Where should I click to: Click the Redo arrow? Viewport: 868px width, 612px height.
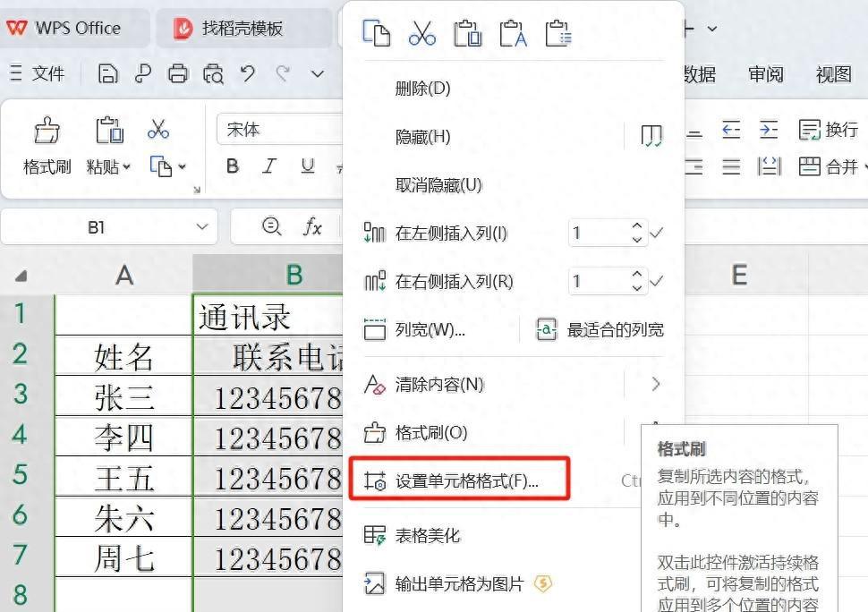click(283, 73)
